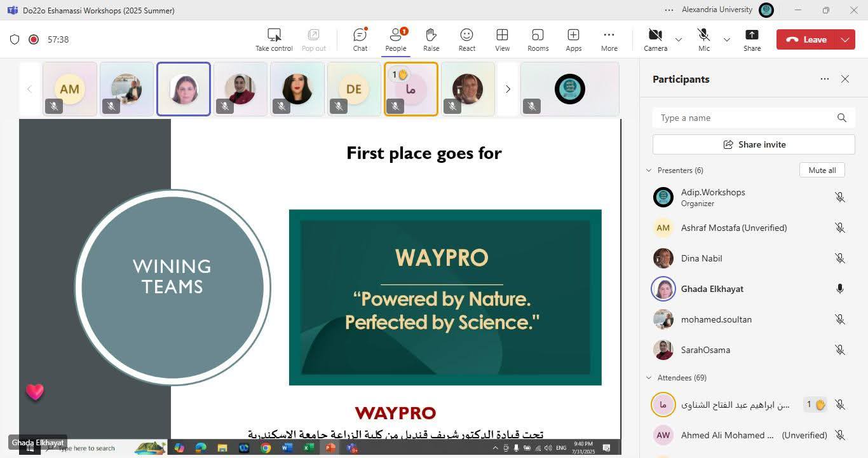The width and height of the screenshot is (868, 458).
Task: Unmute the Mic
Action: [703, 39]
